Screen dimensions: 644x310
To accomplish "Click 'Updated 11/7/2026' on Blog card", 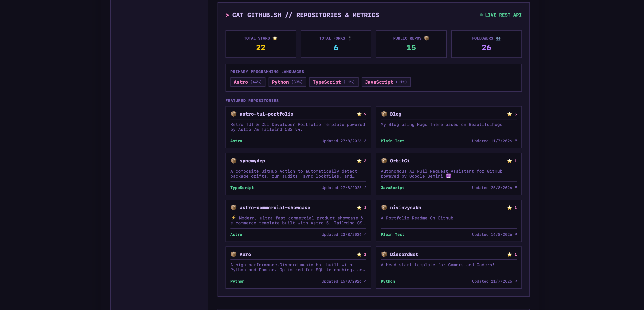I will (492, 141).
